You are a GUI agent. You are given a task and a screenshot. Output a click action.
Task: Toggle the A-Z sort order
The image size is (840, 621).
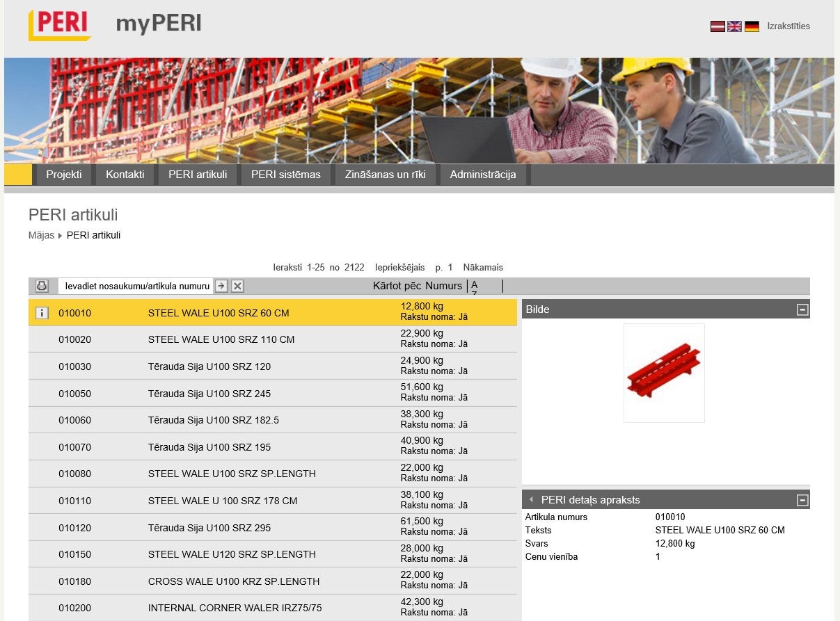pos(475,287)
